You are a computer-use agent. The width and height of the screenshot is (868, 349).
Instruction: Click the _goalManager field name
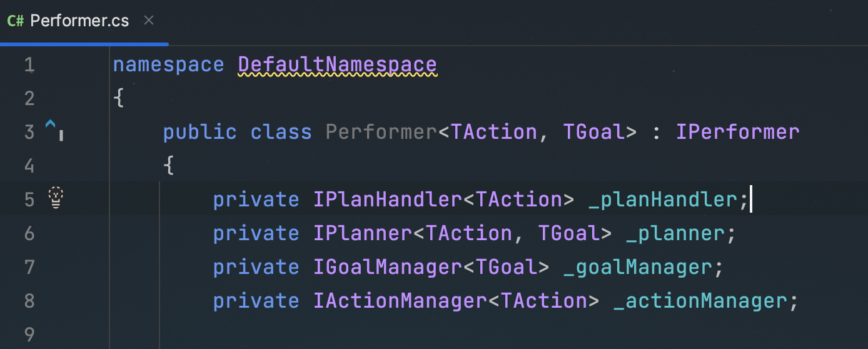(x=637, y=267)
